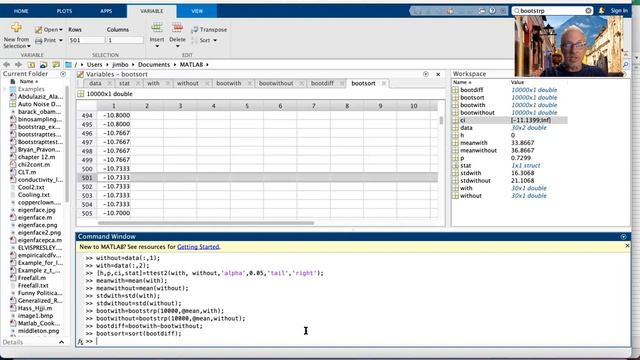This screenshot has height=360, width=640.
Task: Close the Variables editor panel
Action: point(438,74)
